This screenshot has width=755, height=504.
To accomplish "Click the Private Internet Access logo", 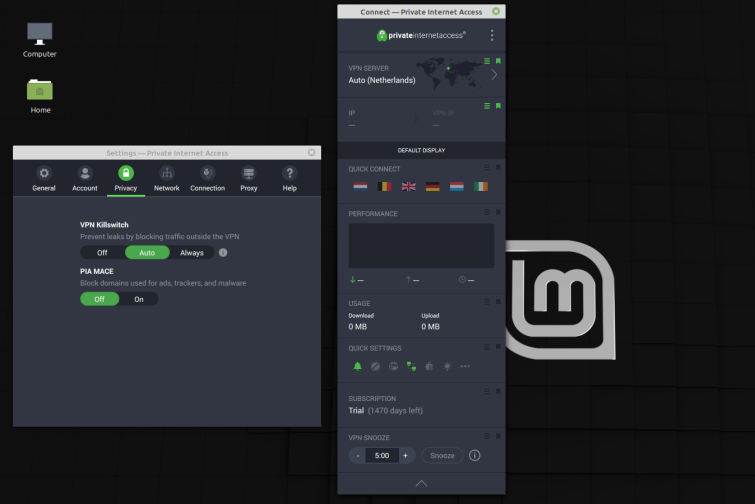I will point(421,35).
